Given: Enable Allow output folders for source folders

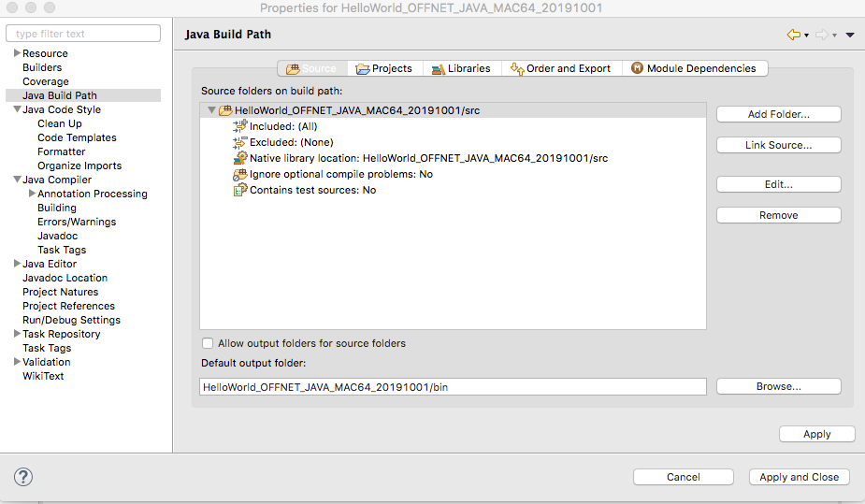Looking at the screenshot, I should click(x=208, y=343).
